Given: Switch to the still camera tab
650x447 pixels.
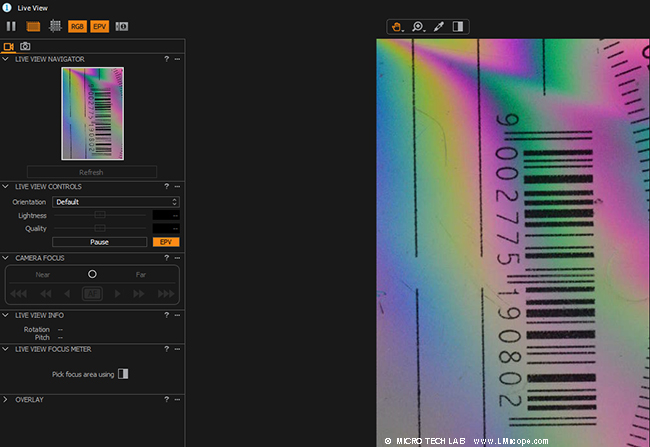Looking at the screenshot, I should pyautogui.click(x=25, y=46).
